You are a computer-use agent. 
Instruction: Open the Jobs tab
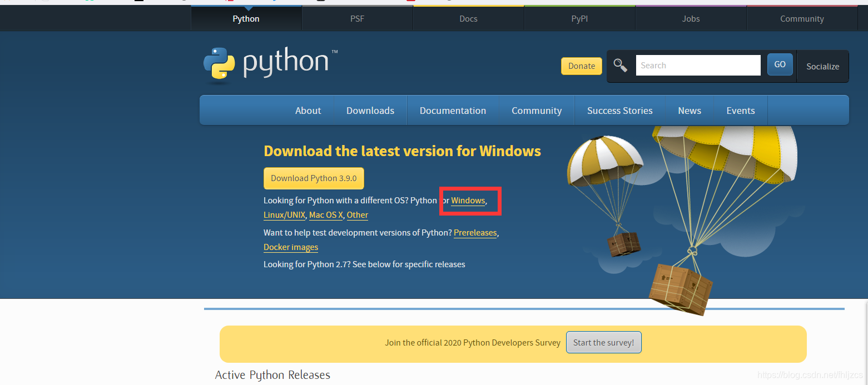[691, 18]
